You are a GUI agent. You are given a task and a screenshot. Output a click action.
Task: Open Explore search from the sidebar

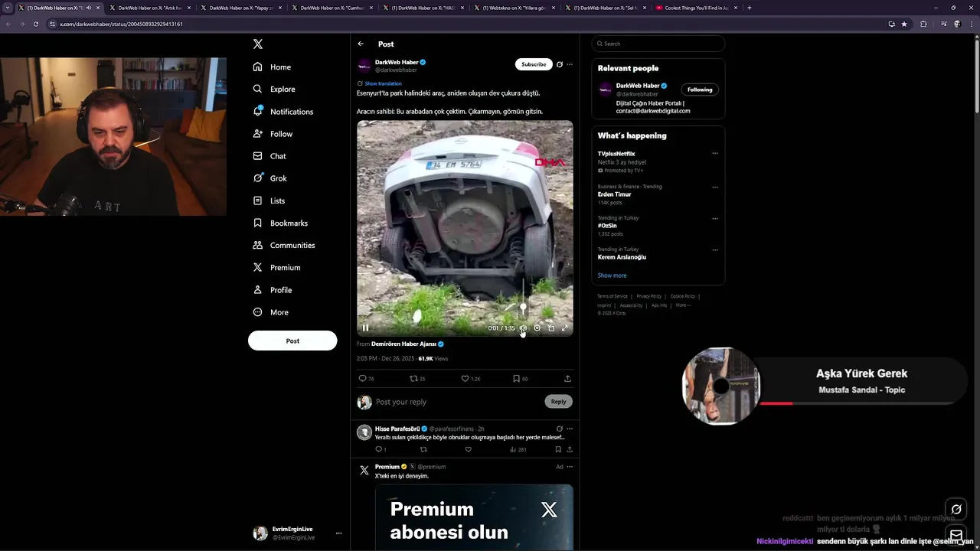pos(273,90)
